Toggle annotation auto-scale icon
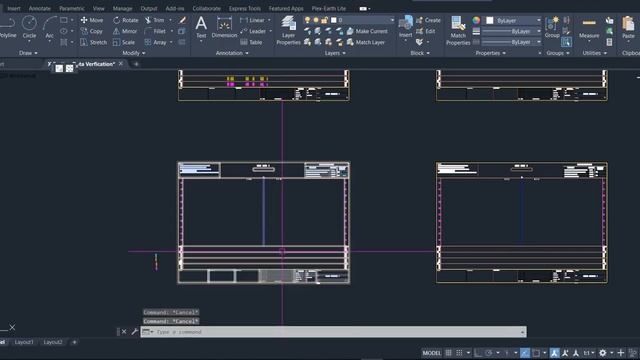 point(565,353)
